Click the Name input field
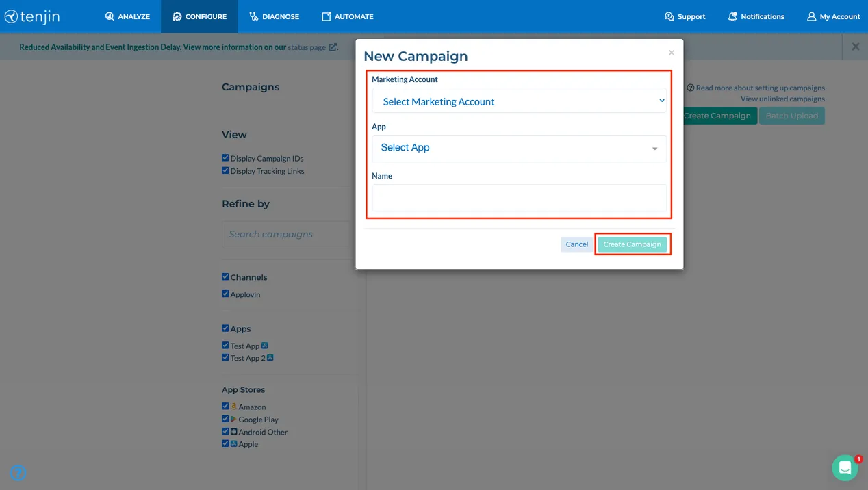 [518, 197]
